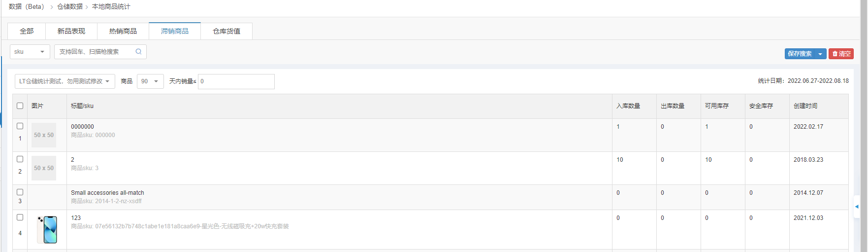
Task: Switch to the 热销商品 tab
Action: 123,31
